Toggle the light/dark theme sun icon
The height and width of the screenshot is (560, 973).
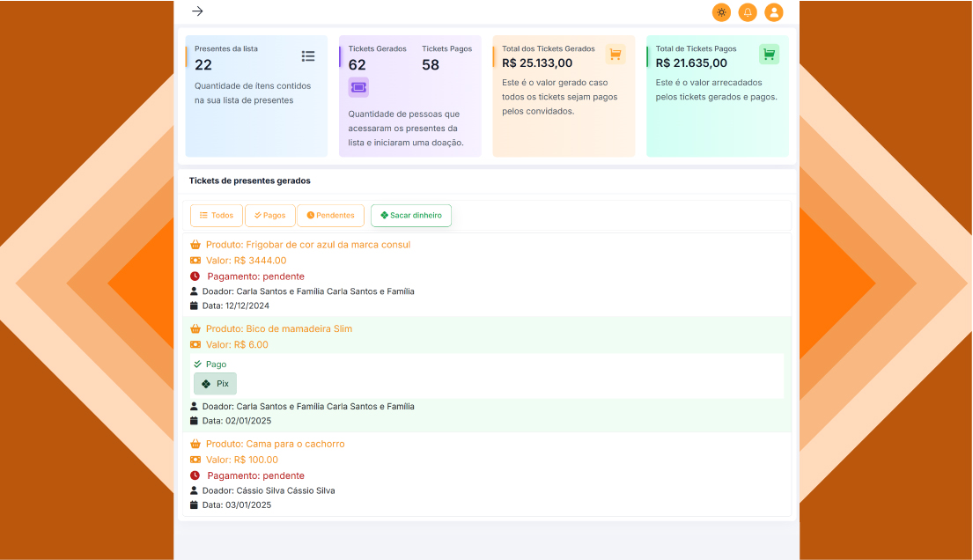pyautogui.click(x=721, y=12)
